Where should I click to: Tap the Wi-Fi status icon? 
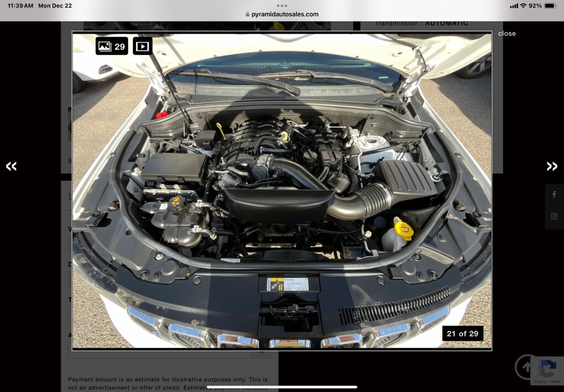523,6
